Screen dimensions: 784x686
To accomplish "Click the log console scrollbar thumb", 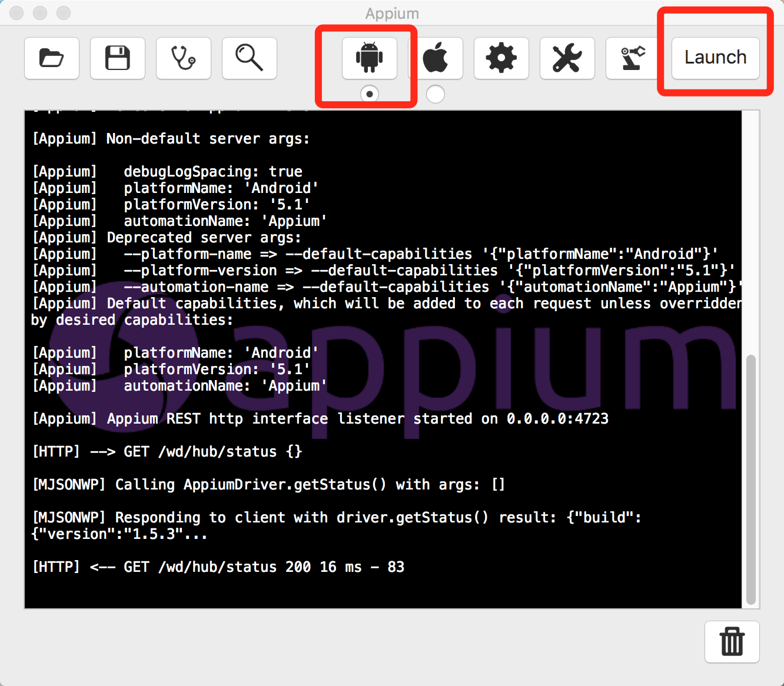I will (750, 479).
